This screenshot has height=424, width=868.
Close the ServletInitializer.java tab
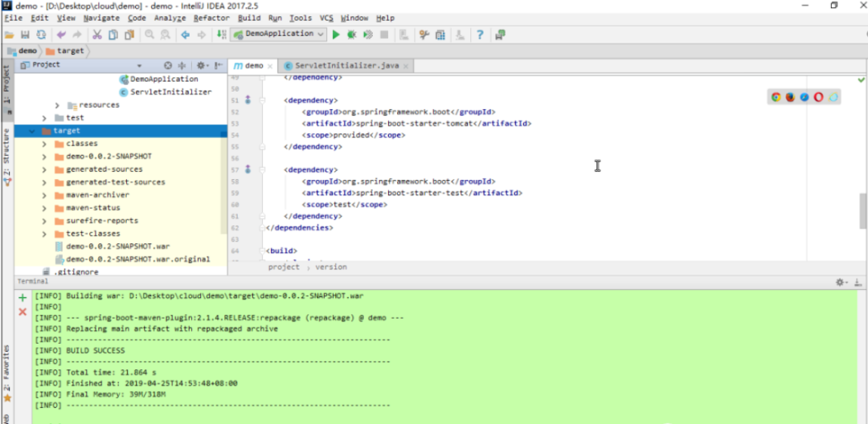(406, 67)
